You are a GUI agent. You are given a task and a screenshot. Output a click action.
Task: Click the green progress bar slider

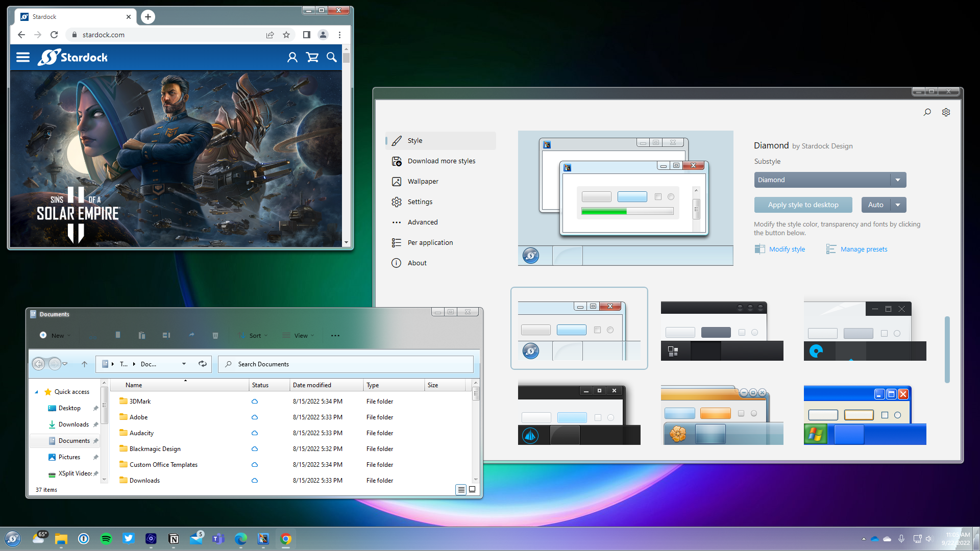pos(602,211)
